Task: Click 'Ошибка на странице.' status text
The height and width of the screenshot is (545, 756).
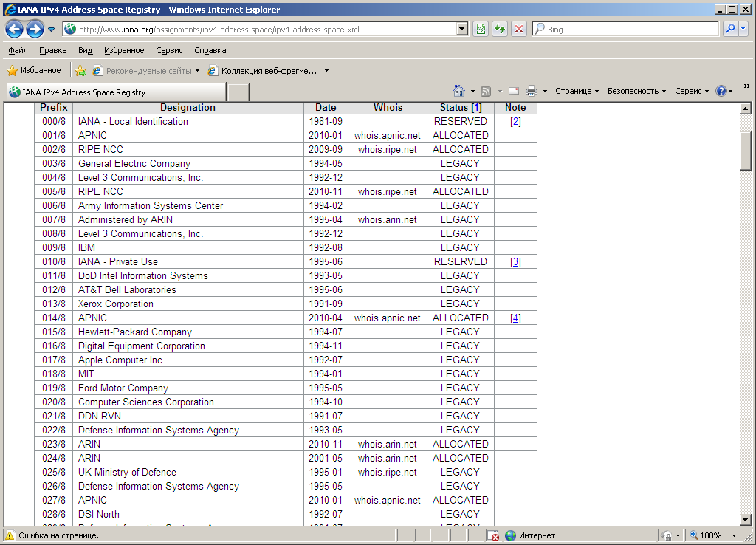Action: point(59,535)
